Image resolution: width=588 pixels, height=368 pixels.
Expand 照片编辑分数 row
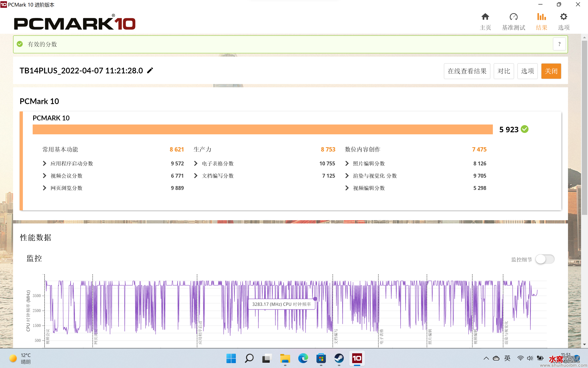coord(347,164)
